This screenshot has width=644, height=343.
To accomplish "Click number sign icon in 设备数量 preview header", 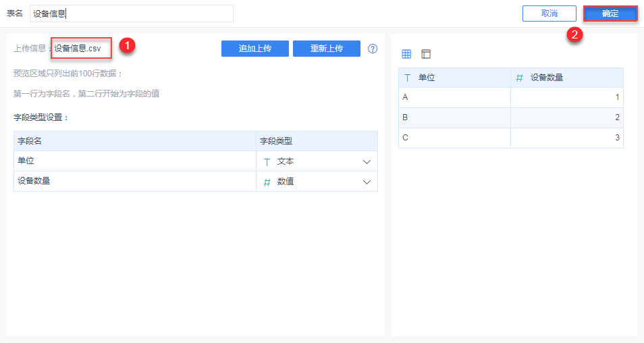I will click(x=519, y=78).
